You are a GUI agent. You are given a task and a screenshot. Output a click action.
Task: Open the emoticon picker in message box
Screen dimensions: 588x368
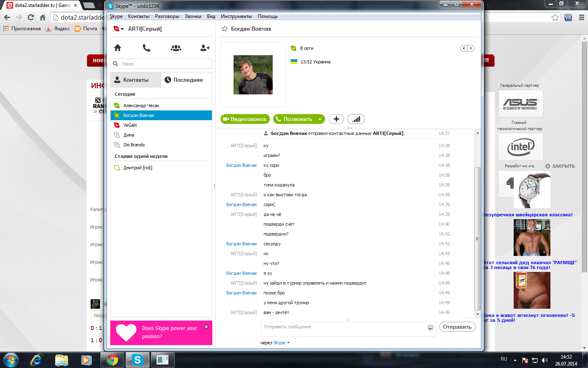point(430,327)
